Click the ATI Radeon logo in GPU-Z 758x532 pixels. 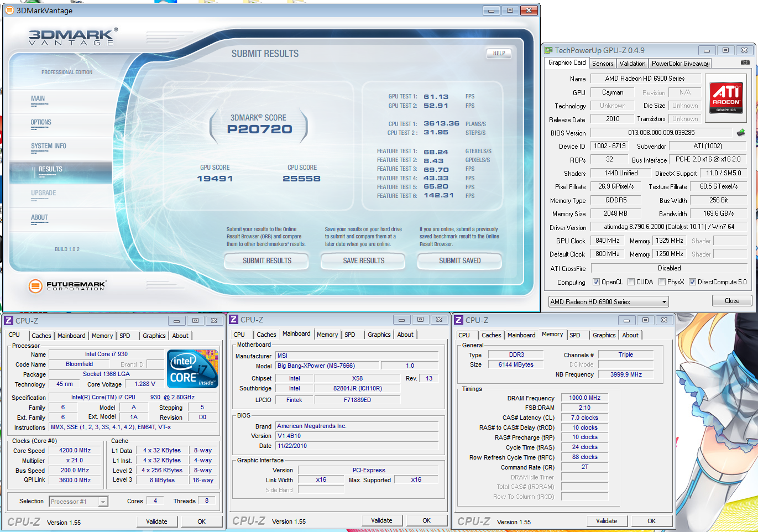coord(726,98)
